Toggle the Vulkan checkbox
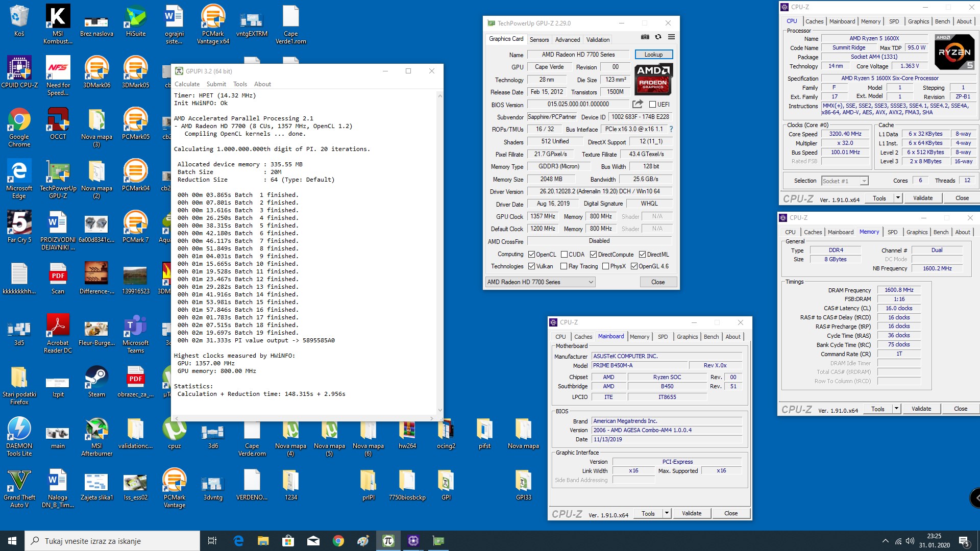Image resolution: width=980 pixels, height=551 pixels. 531,266
